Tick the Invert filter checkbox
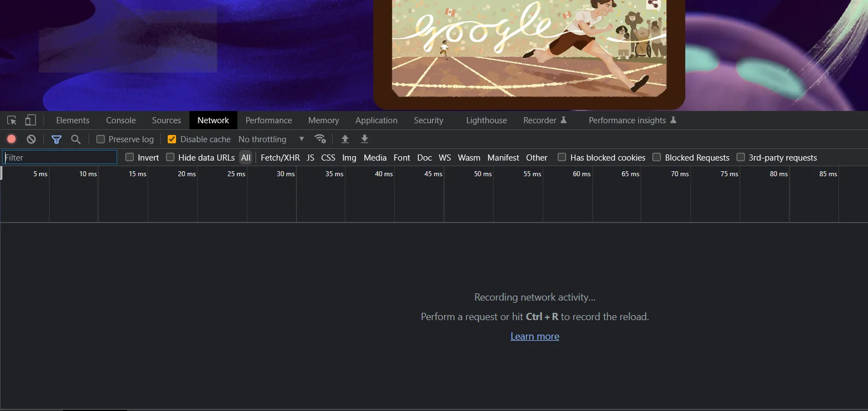 click(x=130, y=157)
